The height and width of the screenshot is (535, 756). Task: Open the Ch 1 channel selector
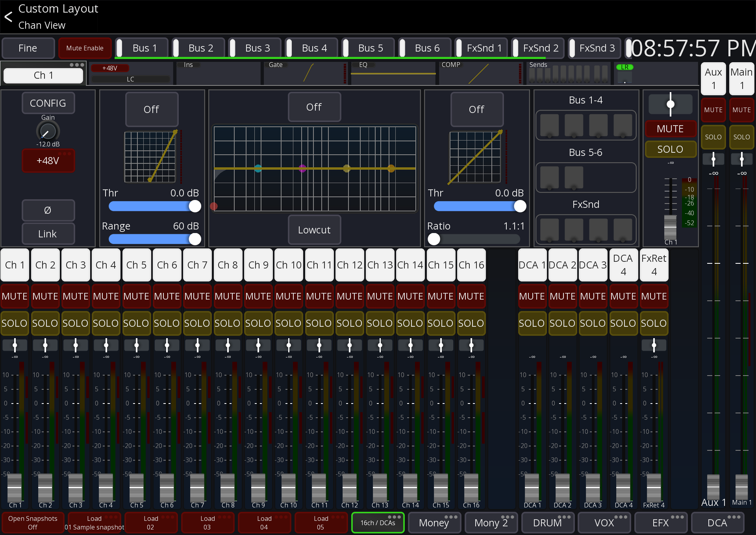(x=43, y=75)
